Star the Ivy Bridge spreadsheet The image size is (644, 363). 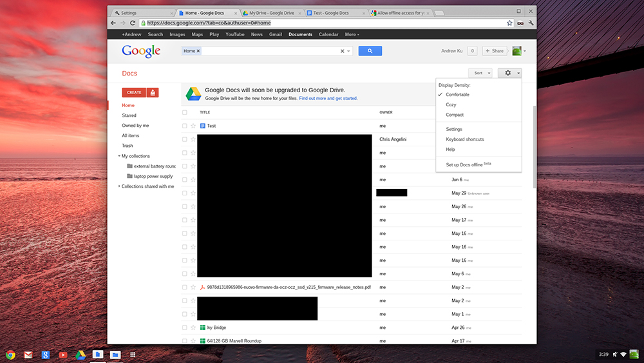[x=193, y=328]
